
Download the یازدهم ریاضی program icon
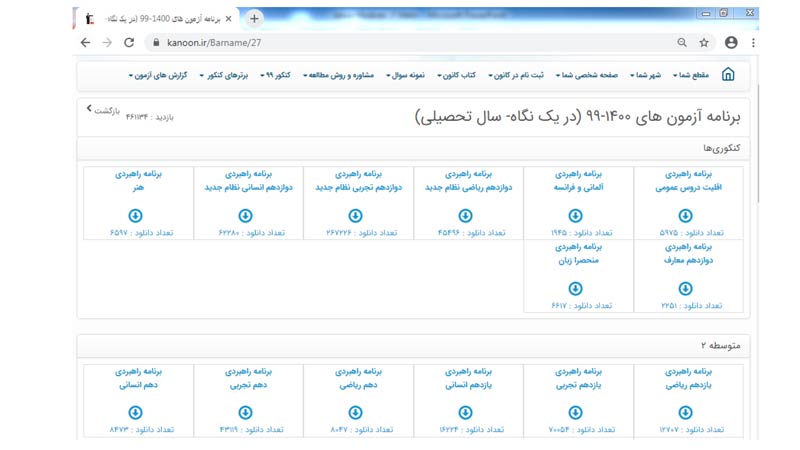[x=686, y=411]
